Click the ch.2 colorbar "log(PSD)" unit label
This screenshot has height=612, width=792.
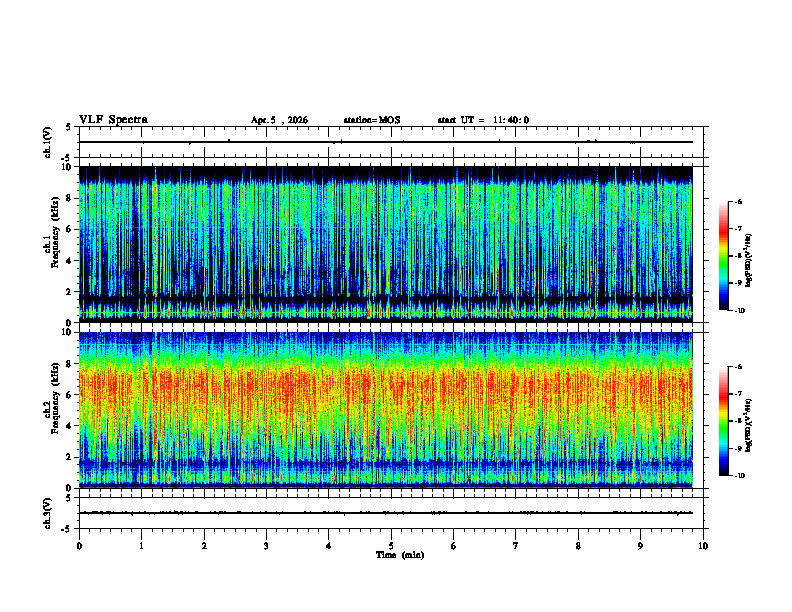[x=749, y=425]
